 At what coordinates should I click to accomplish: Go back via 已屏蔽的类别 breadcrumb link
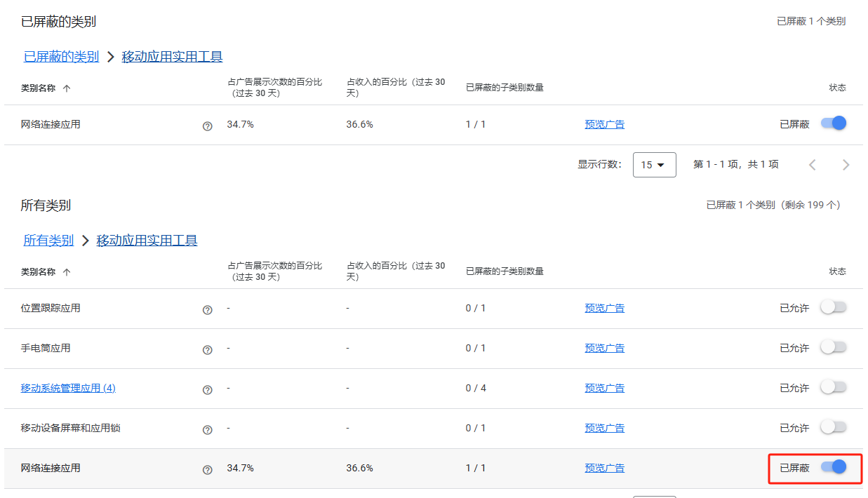tap(60, 56)
